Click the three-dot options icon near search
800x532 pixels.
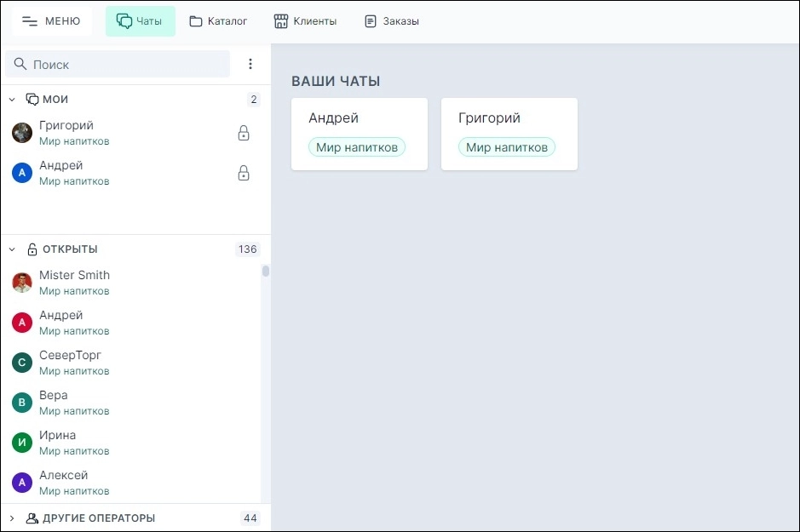[x=250, y=64]
